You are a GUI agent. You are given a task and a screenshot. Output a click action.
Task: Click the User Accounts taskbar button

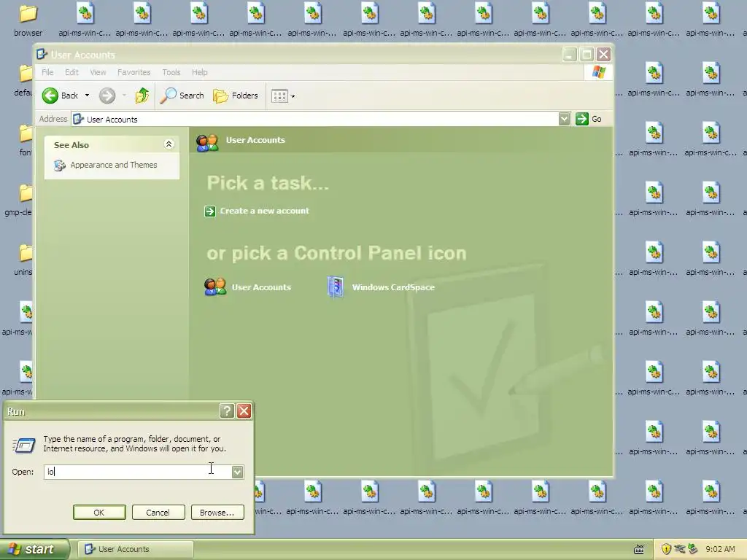pyautogui.click(x=136, y=549)
